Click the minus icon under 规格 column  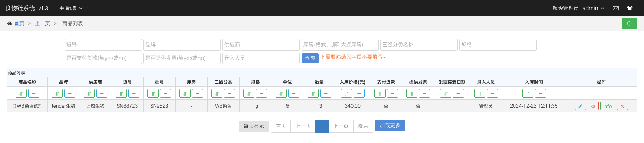pyautogui.click(x=261, y=93)
